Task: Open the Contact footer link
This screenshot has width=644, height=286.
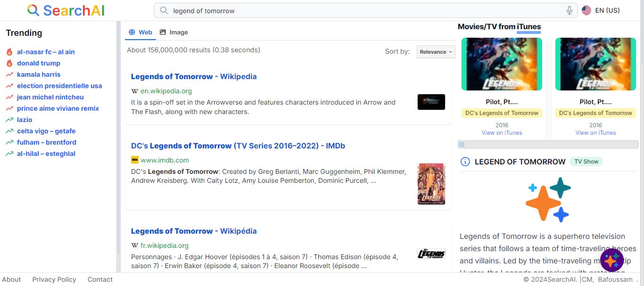Action: coord(100,279)
